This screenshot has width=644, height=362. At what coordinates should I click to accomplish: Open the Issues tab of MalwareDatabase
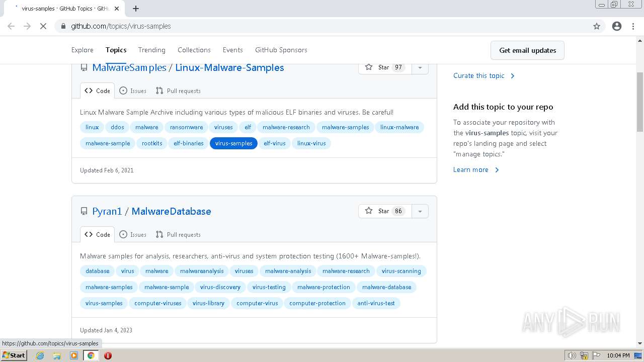point(133,234)
